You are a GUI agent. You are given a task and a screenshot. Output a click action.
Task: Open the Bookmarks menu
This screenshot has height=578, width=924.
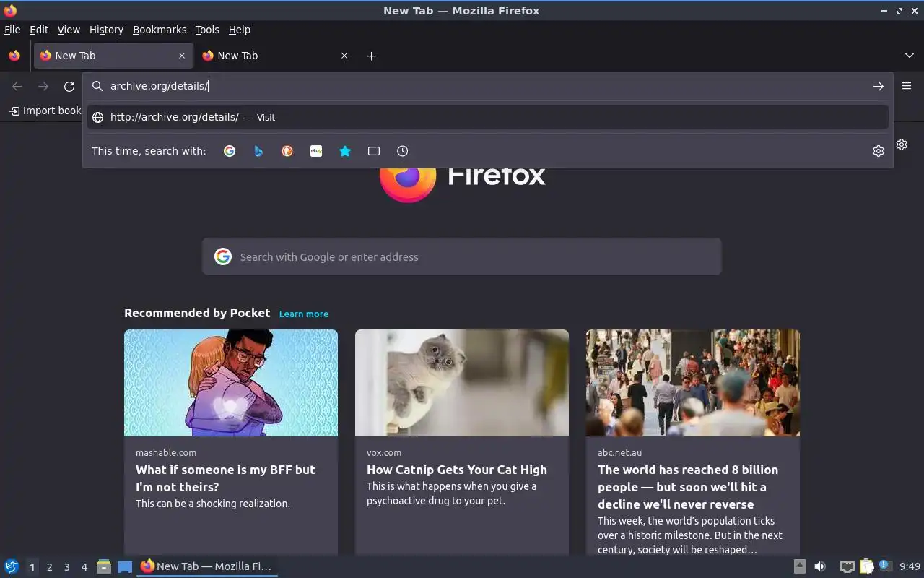pyautogui.click(x=160, y=30)
